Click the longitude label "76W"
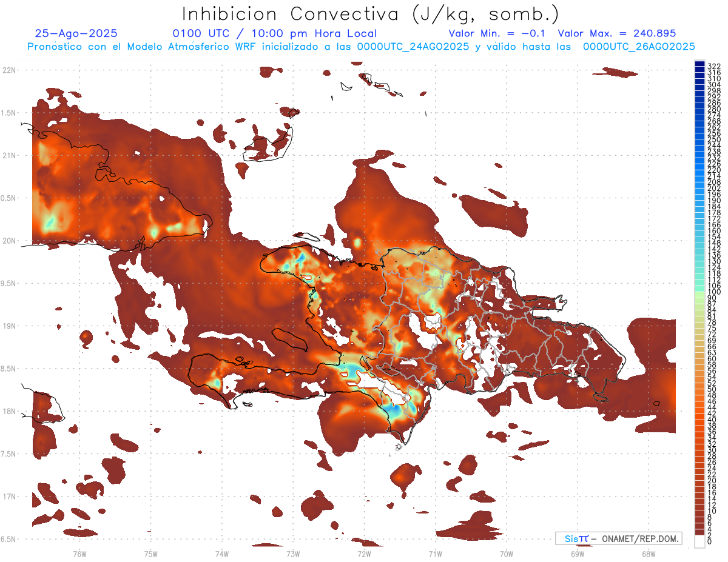728x562 pixels. point(79,554)
